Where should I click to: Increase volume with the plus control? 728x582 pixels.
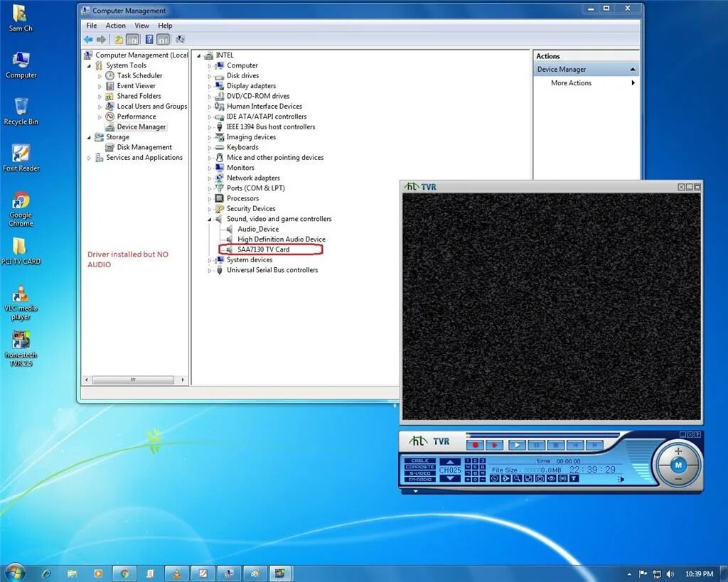678,451
